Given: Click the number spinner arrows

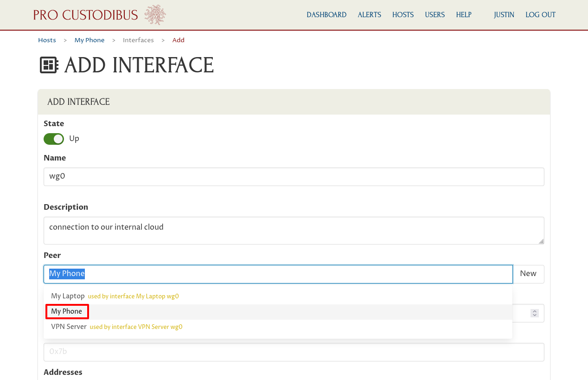Looking at the screenshot, I should tap(535, 313).
